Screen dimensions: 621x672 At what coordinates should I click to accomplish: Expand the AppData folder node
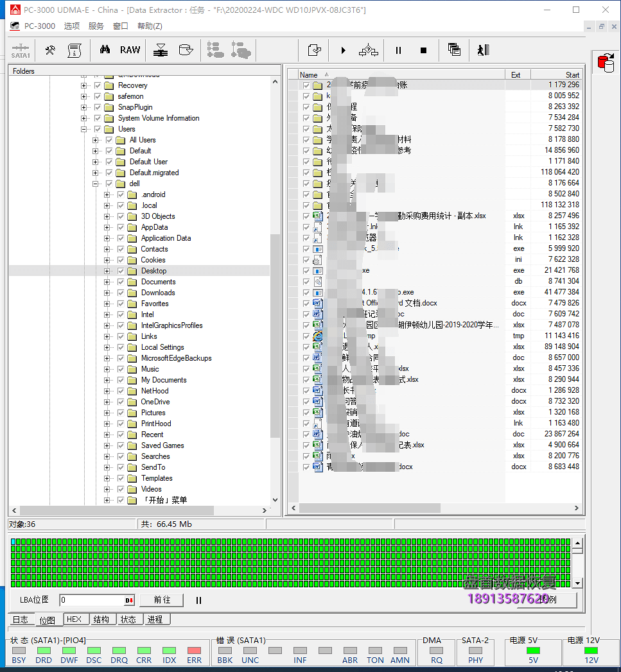pos(107,228)
